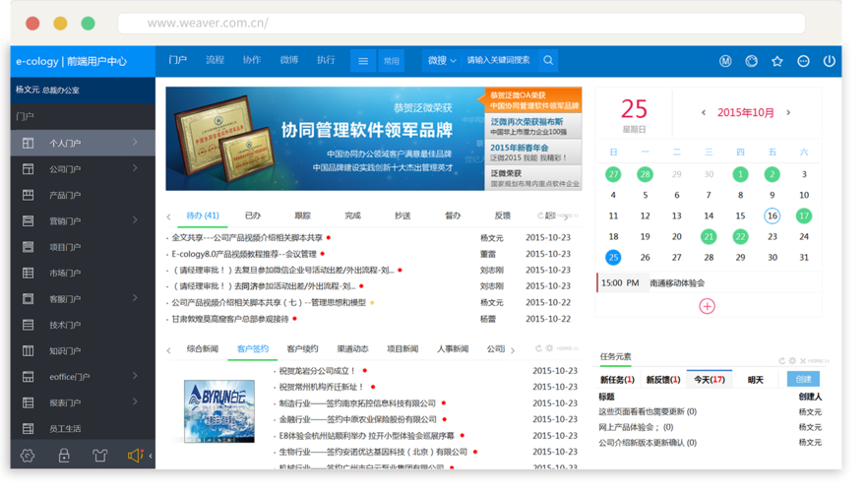The width and height of the screenshot is (868, 492).
Task: Click the more options ellipsis icon
Action: pos(803,61)
